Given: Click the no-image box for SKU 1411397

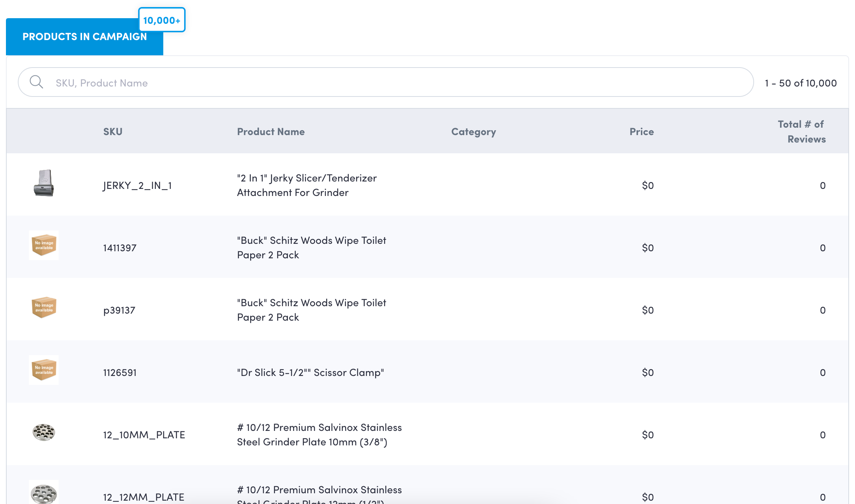Looking at the screenshot, I should [x=44, y=245].
